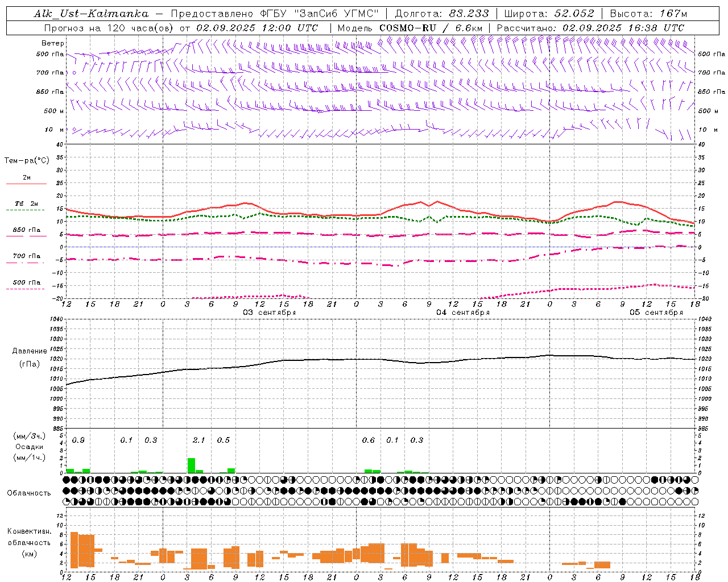Image resolution: width=728 pixels, height=582 pixels.
Task: Click the (мм/1ч.) precipitation unit label
Action: (30, 458)
